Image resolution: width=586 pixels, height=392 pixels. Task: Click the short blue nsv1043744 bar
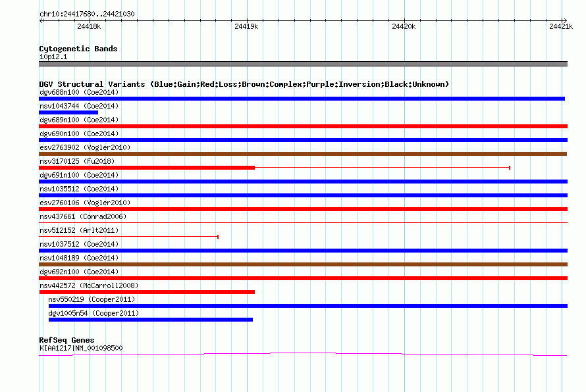click(x=68, y=112)
